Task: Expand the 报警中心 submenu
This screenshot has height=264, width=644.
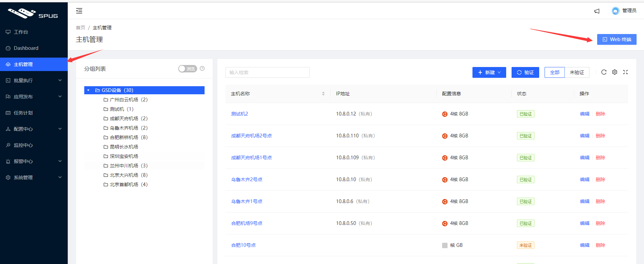Action: point(60,161)
